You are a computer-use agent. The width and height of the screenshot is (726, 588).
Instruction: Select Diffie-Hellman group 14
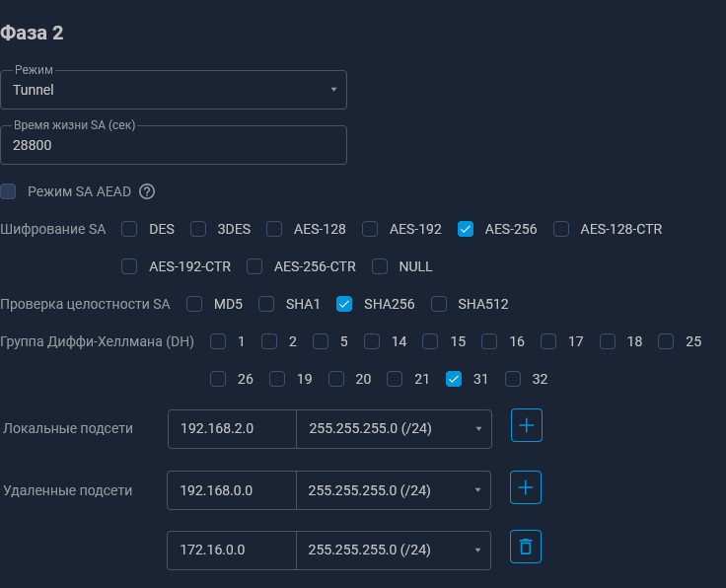(372, 341)
